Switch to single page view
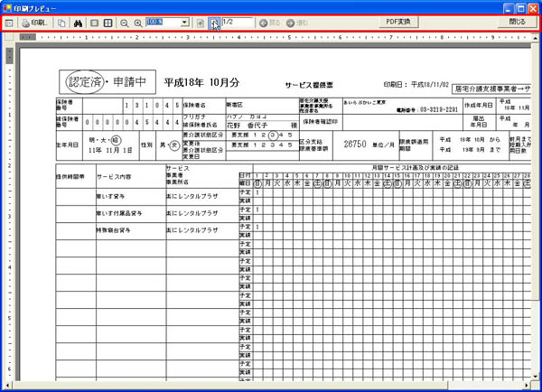 point(94,23)
